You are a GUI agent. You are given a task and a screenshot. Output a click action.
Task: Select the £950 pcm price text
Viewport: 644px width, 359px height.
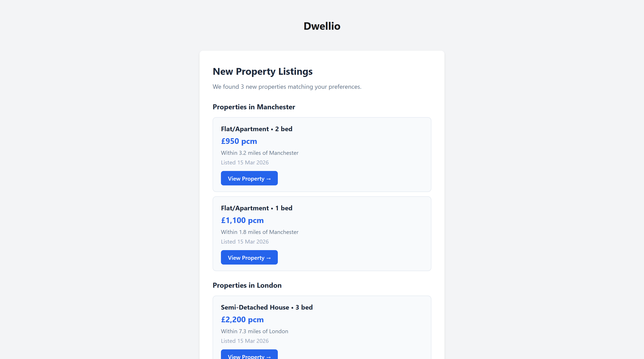click(x=239, y=141)
